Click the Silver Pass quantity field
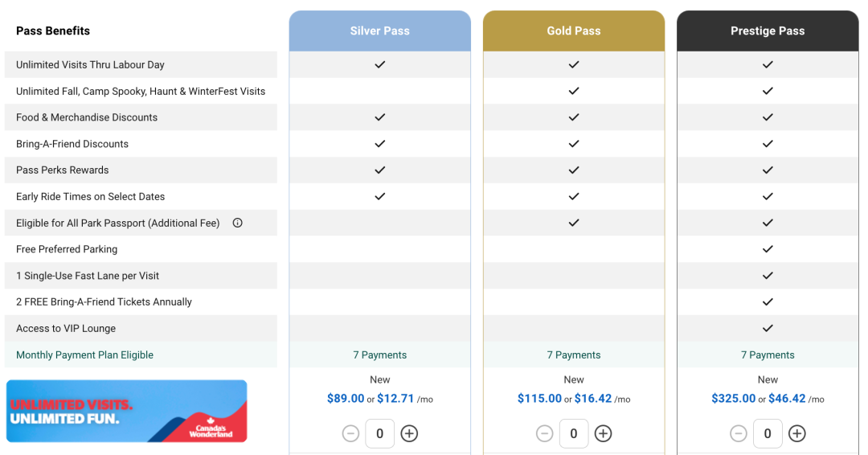Viewport: 868px width, 455px height. coord(379,433)
